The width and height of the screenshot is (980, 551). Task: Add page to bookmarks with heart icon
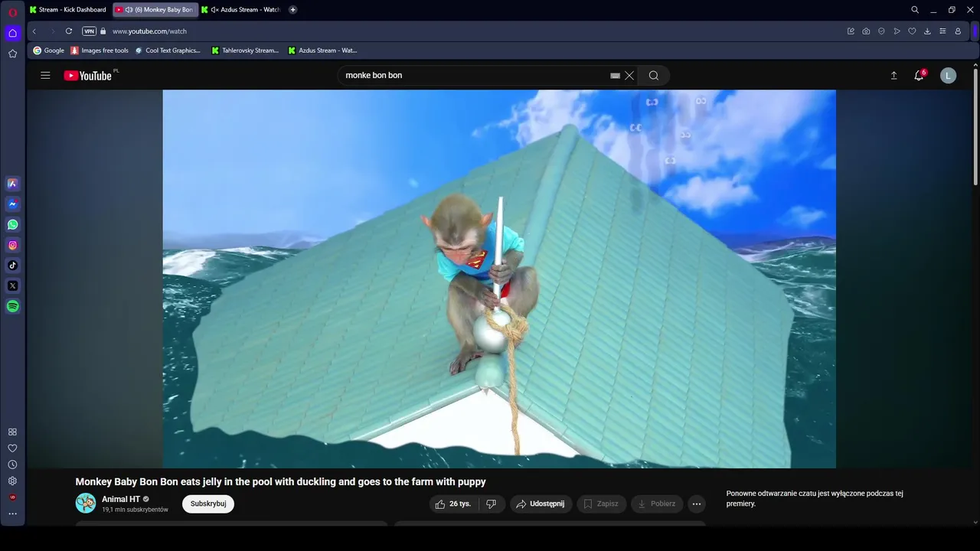coord(912,31)
